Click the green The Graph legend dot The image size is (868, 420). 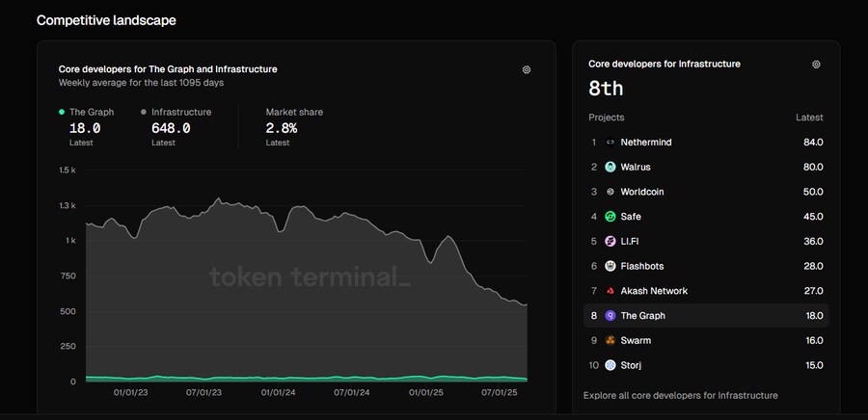coord(63,113)
